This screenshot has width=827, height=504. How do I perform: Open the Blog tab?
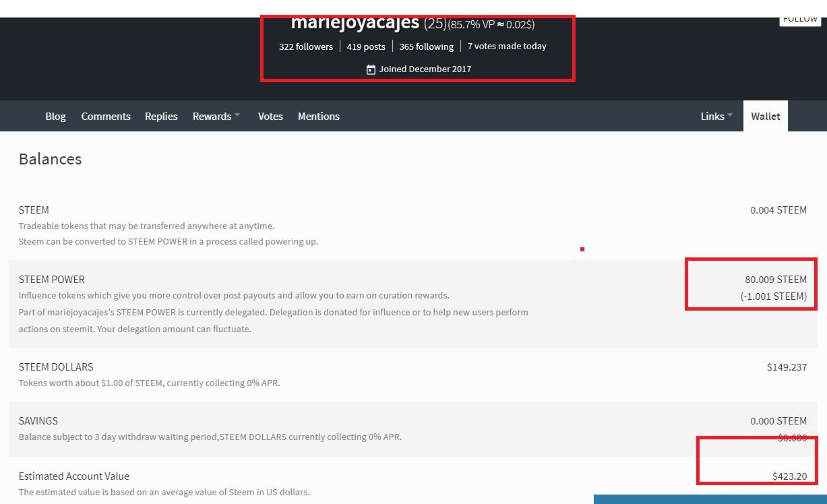(55, 117)
